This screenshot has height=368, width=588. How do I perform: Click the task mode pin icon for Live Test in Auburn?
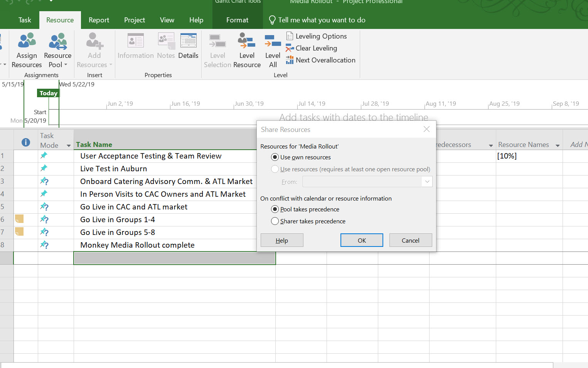pyautogui.click(x=44, y=168)
